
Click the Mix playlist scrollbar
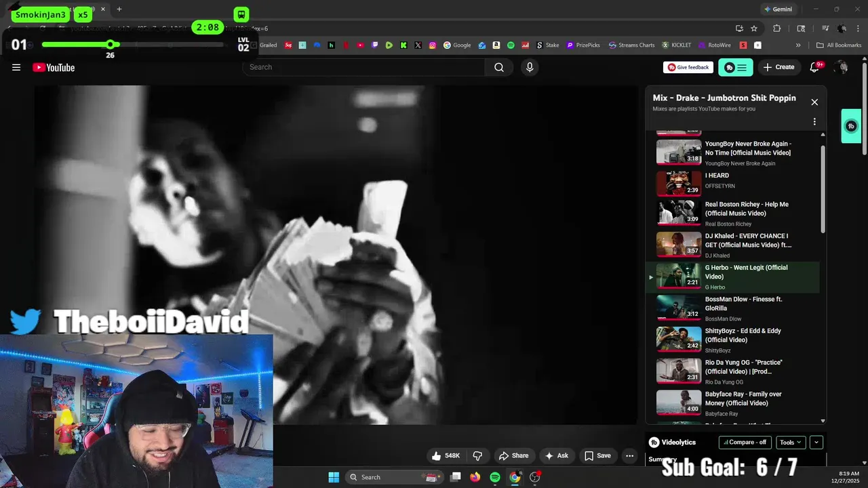coord(823,190)
